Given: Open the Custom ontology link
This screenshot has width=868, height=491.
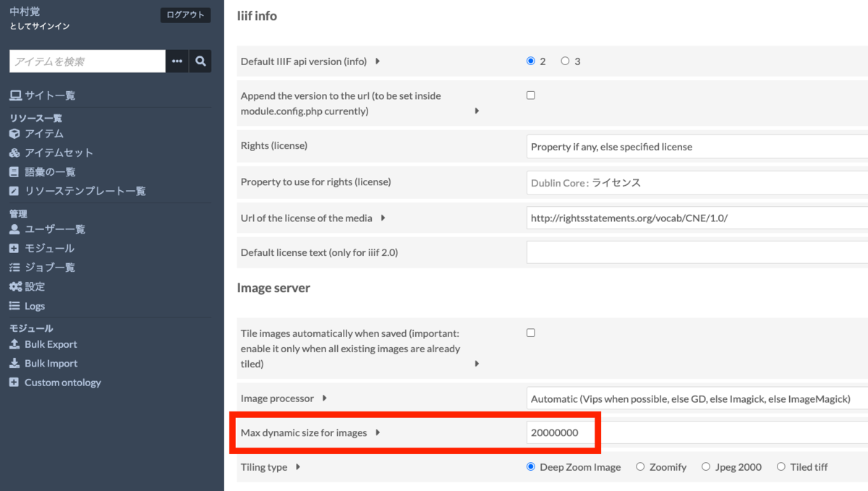Looking at the screenshot, I should point(63,383).
